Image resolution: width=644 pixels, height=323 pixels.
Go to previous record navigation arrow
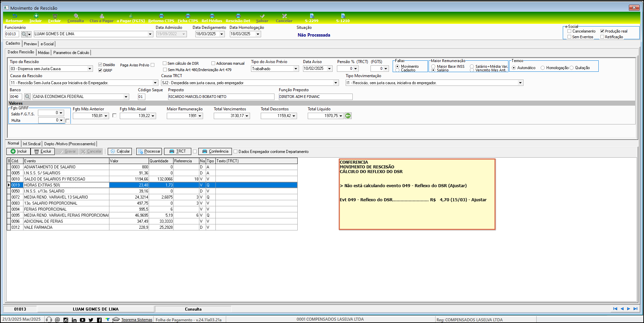point(622,309)
